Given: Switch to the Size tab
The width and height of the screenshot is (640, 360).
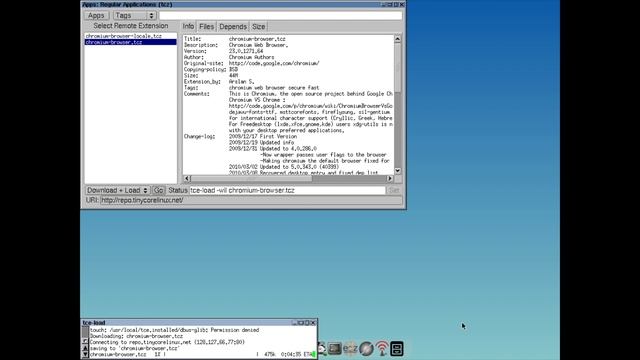Looking at the screenshot, I should pyautogui.click(x=258, y=27).
